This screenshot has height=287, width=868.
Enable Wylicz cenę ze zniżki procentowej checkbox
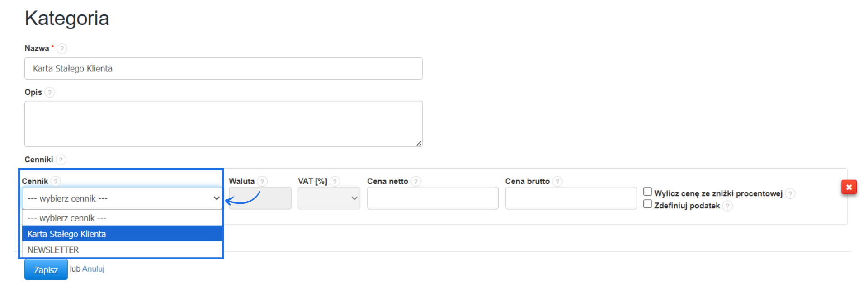(x=647, y=192)
